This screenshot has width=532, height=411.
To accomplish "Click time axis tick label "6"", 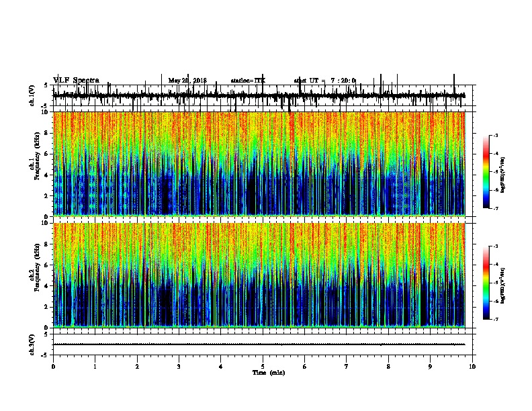I will 305,367.
